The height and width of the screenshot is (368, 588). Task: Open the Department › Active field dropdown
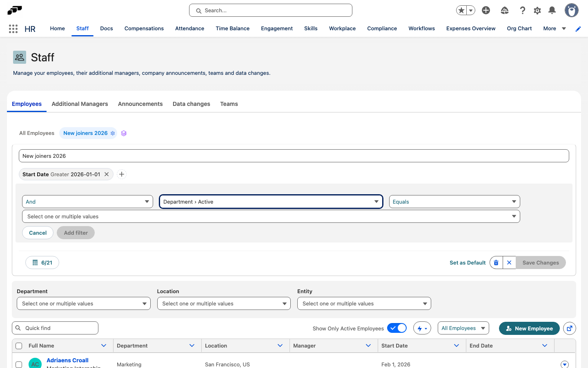click(x=271, y=202)
